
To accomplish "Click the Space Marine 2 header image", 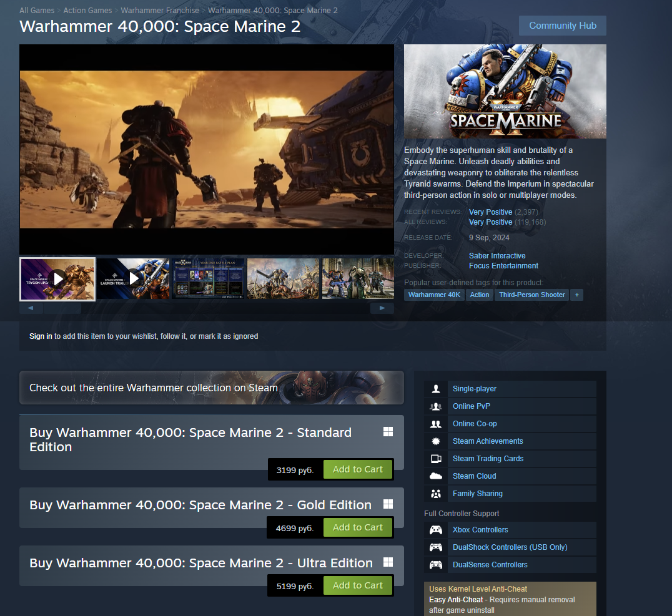I will (x=505, y=91).
